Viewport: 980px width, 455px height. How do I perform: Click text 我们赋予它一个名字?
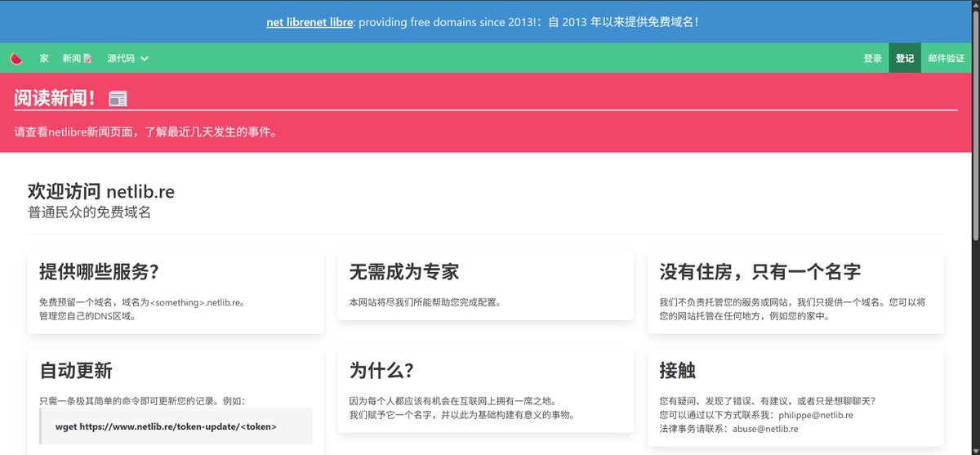click(x=392, y=414)
